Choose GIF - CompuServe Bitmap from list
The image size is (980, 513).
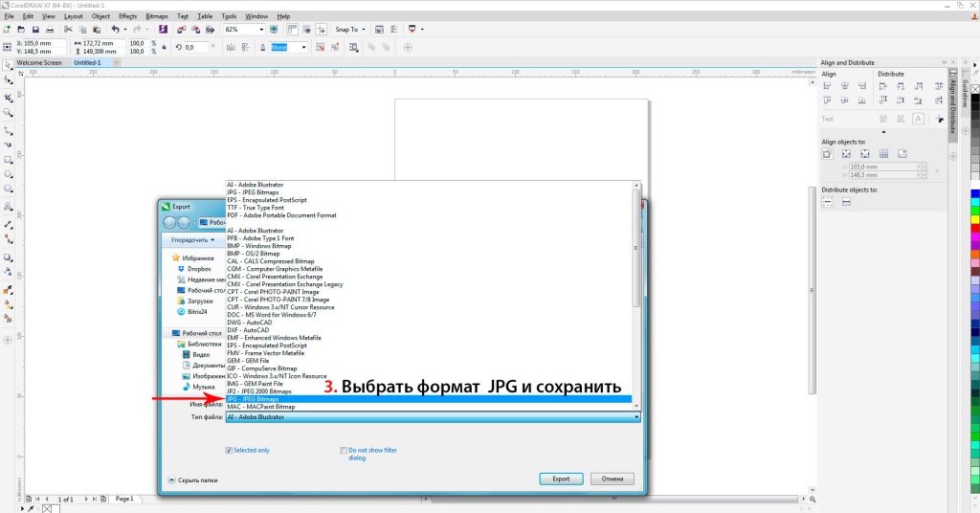pos(262,368)
